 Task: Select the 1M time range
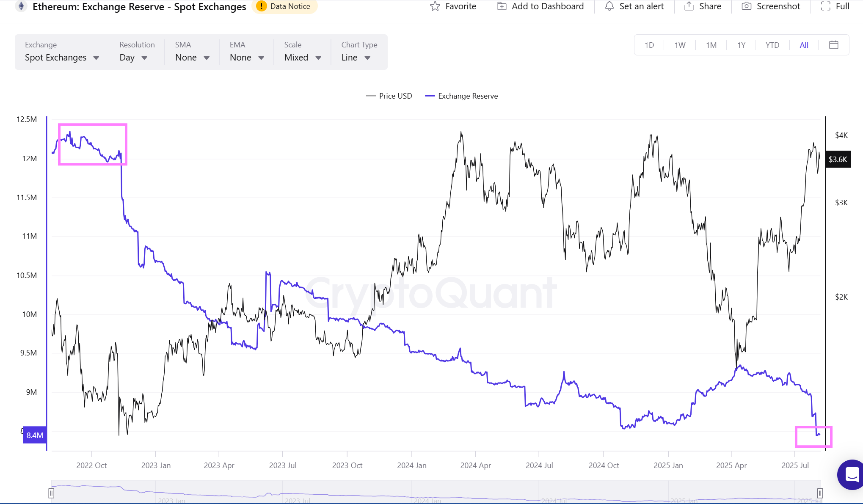[711, 45]
